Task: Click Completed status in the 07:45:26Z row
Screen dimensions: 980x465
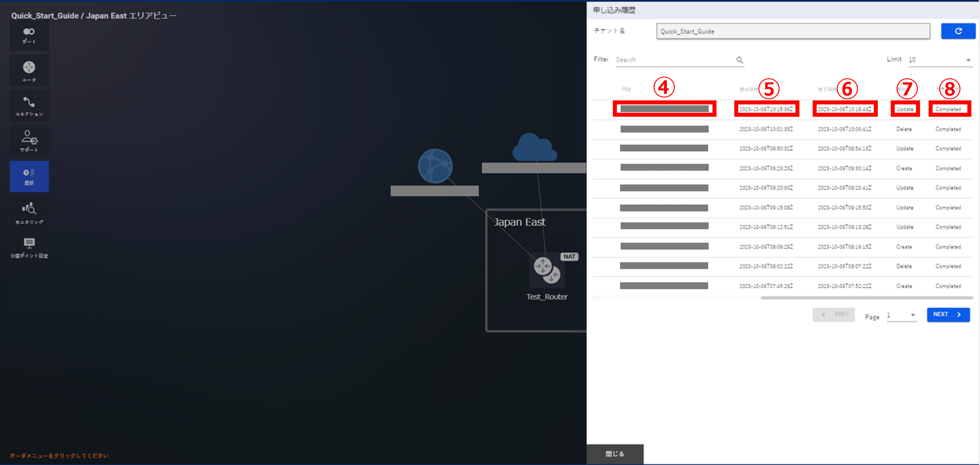Action: tap(948, 286)
